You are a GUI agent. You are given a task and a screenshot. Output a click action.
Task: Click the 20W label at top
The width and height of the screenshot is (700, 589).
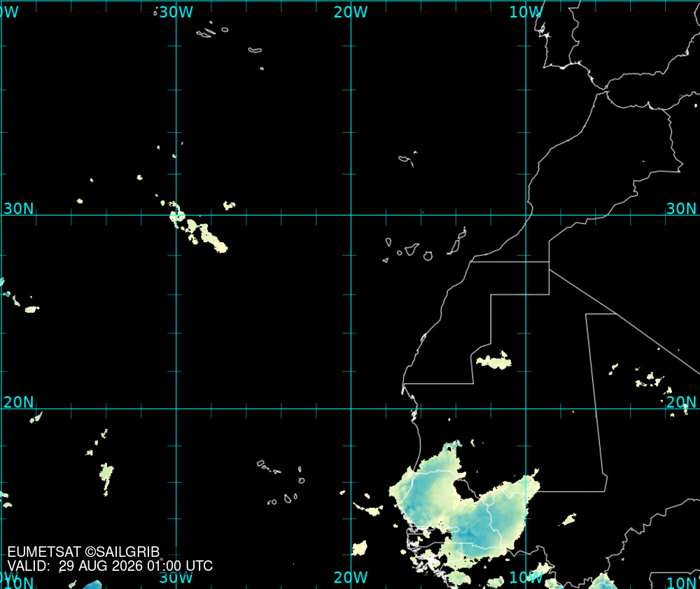coord(351,12)
